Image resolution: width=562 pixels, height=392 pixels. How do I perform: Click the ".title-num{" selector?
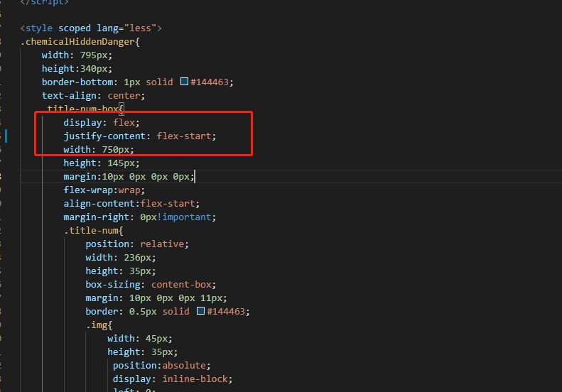tap(94, 231)
